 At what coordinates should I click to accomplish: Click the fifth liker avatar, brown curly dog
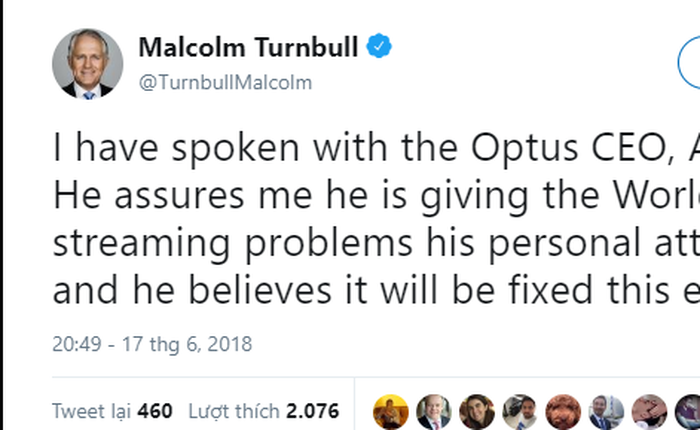[564, 411]
